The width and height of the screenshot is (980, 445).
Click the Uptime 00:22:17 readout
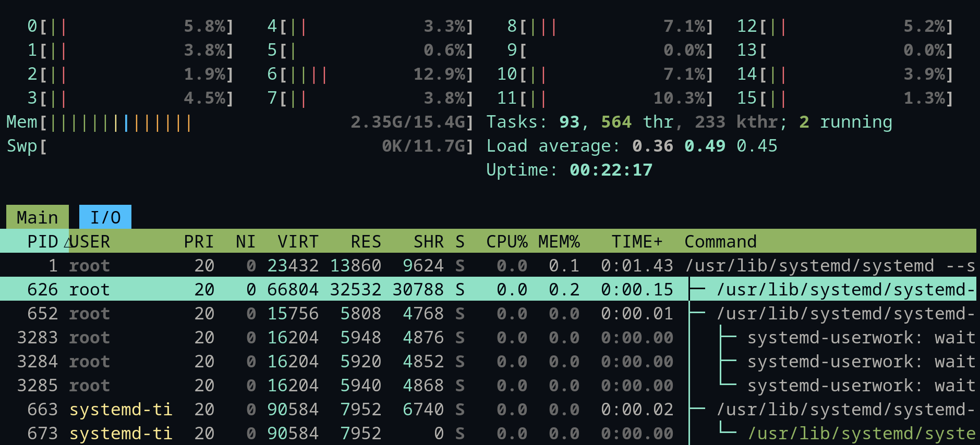[x=569, y=170]
